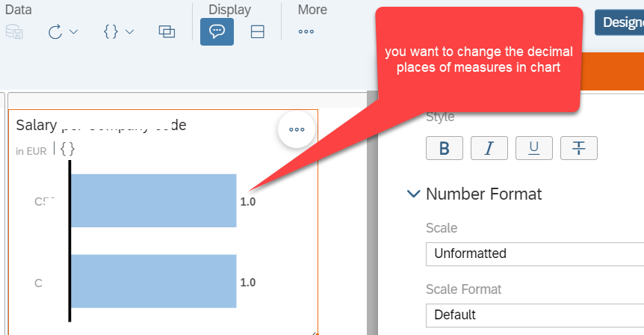
Task: Open the More options ellipsis in toolbar
Action: (x=306, y=31)
